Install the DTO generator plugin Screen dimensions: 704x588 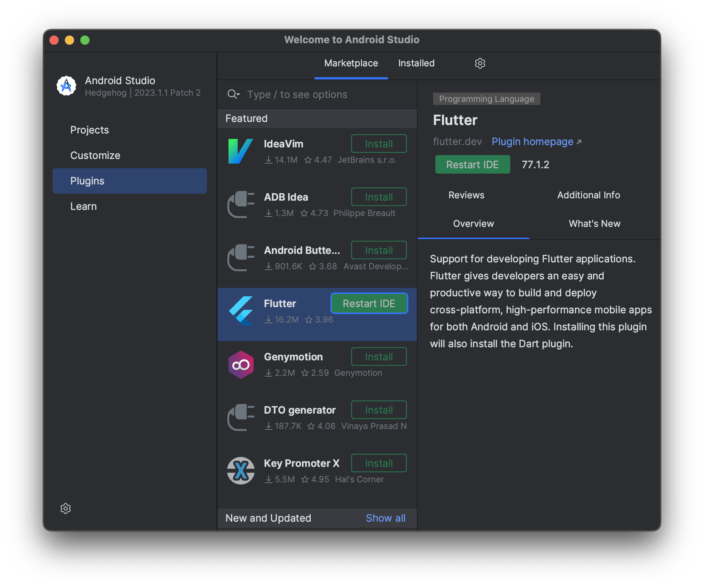[379, 410]
